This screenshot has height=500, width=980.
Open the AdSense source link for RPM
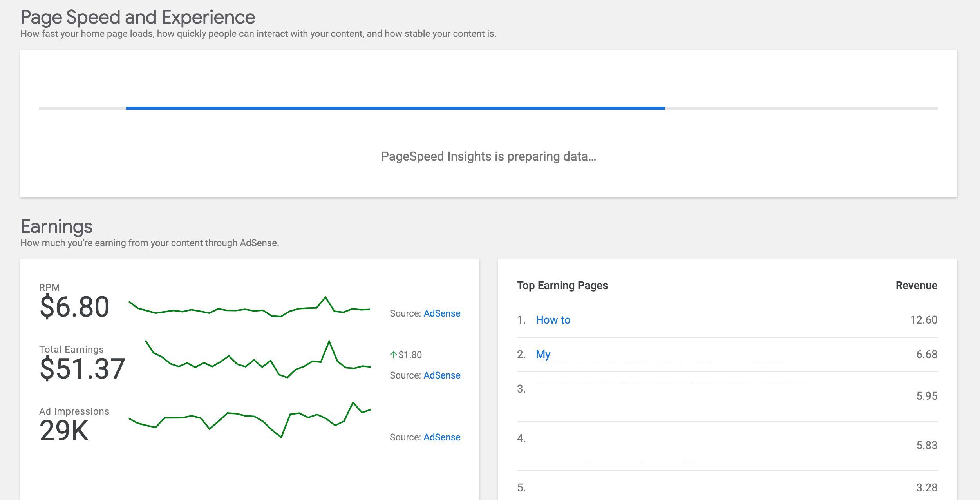pyautogui.click(x=442, y=313)
